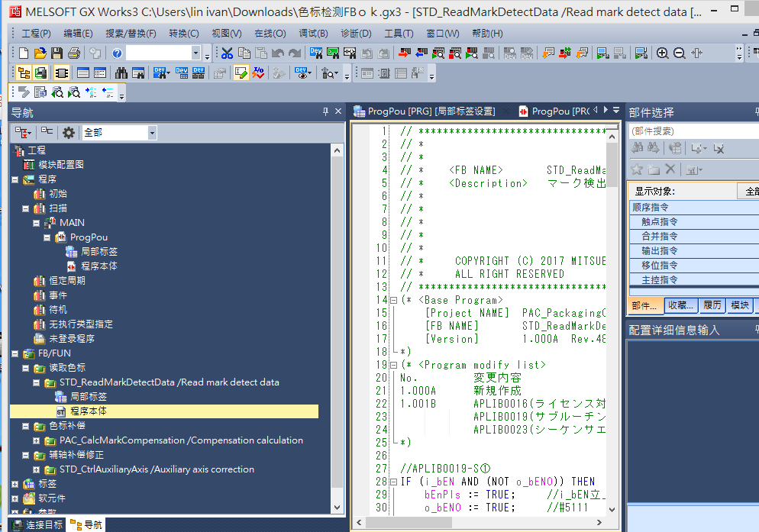This screenshot has width=759, height=532.
Task: Click the Zoom Out magnifier icon
Action: click(x=679, y=53)
